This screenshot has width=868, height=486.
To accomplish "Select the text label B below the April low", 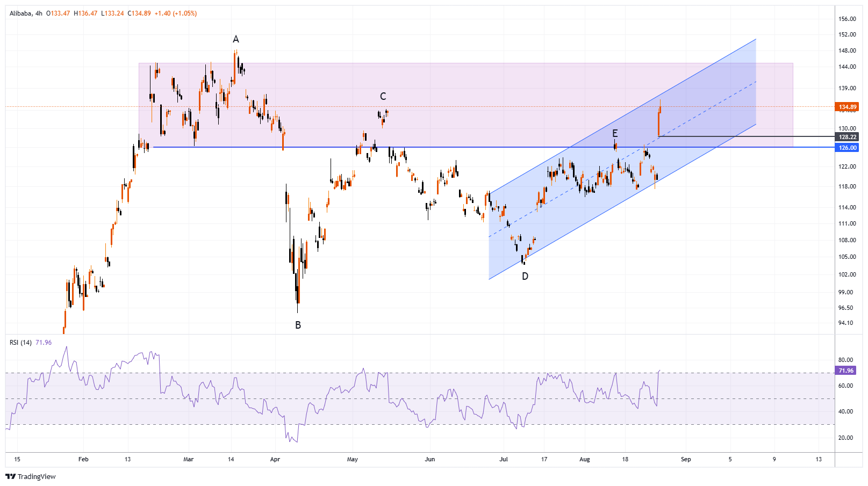I will tap(298, 325).
